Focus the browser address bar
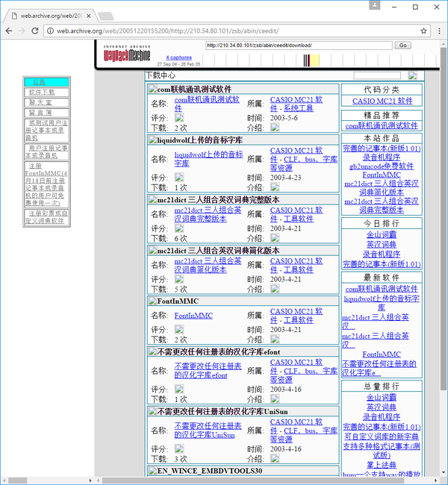The image size is (448, 485). (237, 31)
